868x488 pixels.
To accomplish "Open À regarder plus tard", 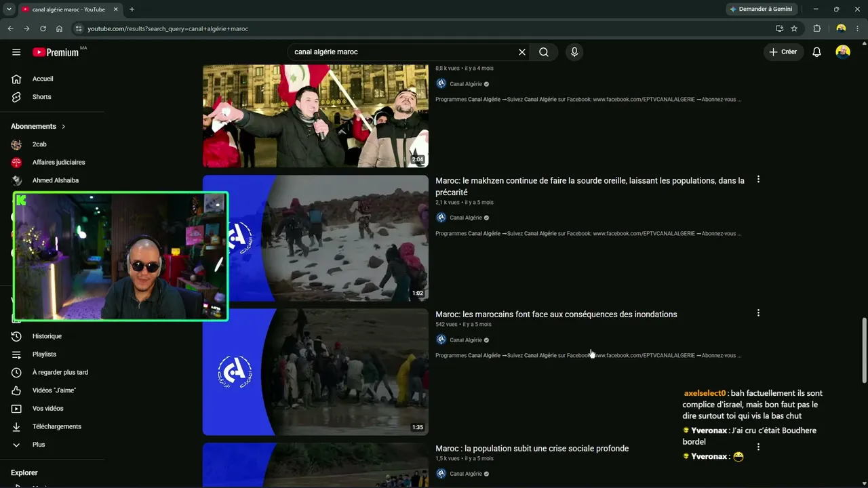I will coord(60,372).
